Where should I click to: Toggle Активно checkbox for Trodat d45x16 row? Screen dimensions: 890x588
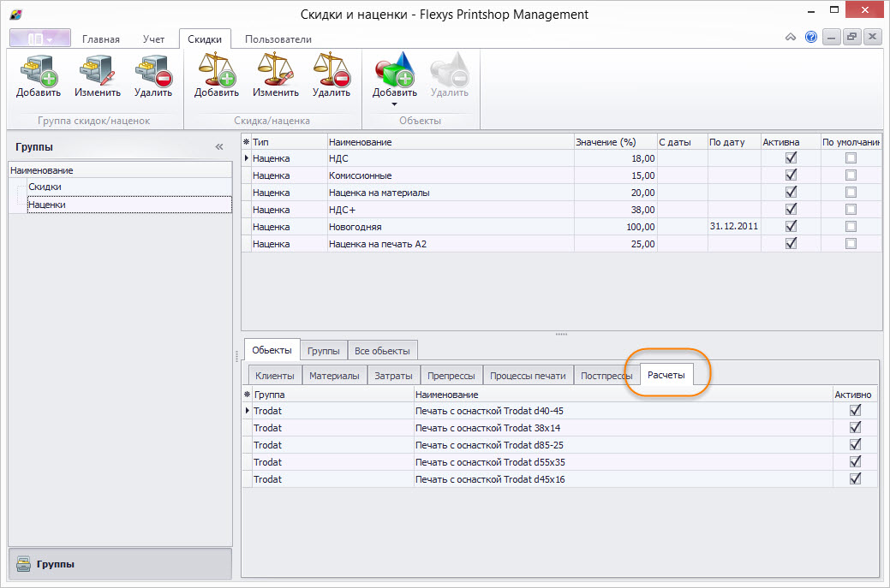tap(856, 478)
